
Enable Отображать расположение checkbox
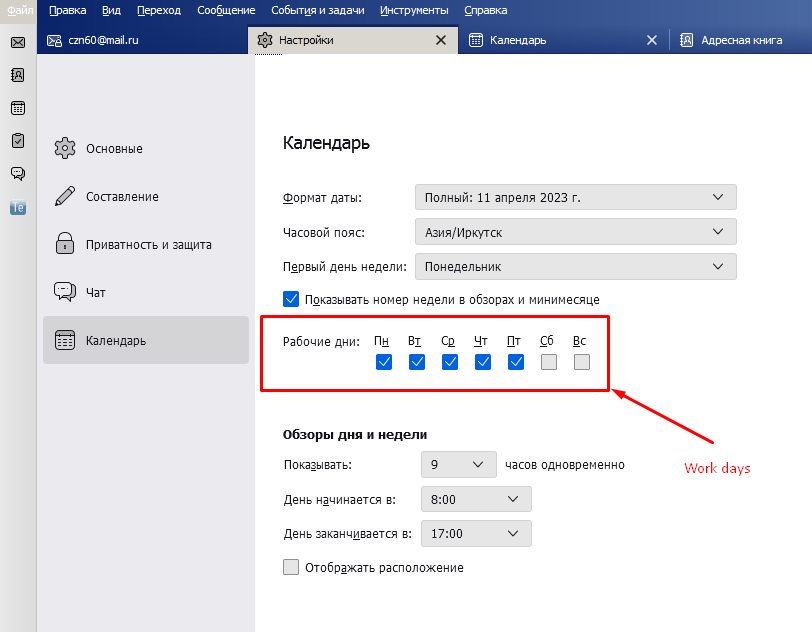[292, 568]
